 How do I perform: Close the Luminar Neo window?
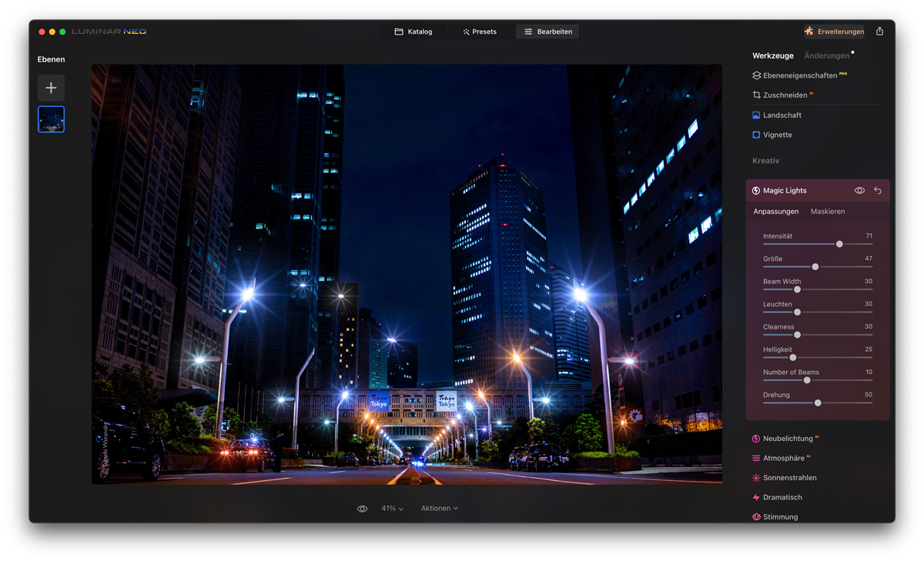click(42, 32)
